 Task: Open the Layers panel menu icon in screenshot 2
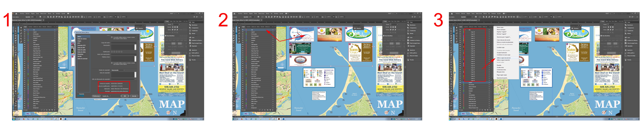275,27
